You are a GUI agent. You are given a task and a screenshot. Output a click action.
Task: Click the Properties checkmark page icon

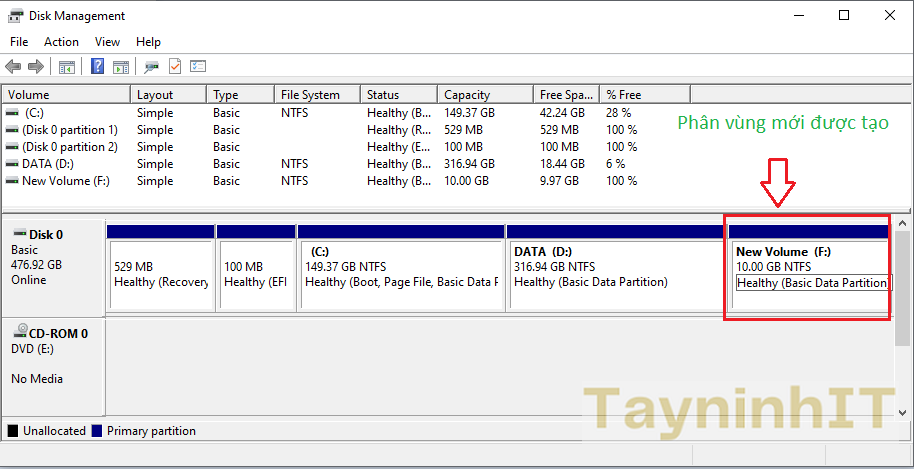pos(175,67)
